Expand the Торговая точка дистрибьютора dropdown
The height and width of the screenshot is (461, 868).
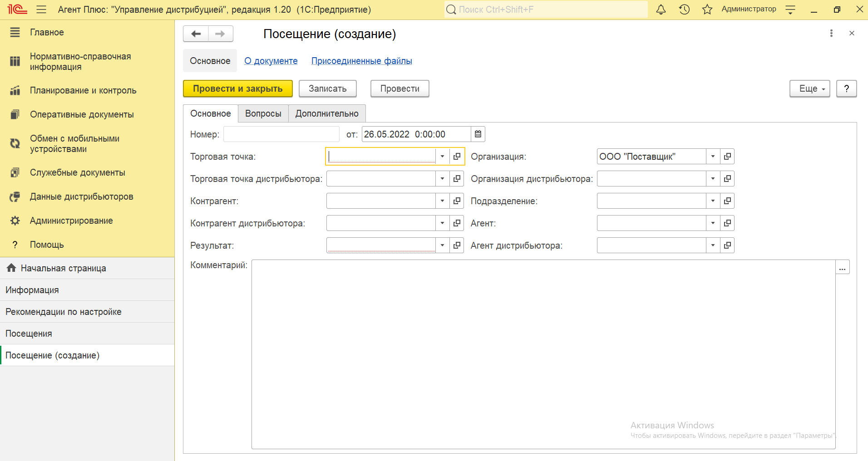(443, 179)
